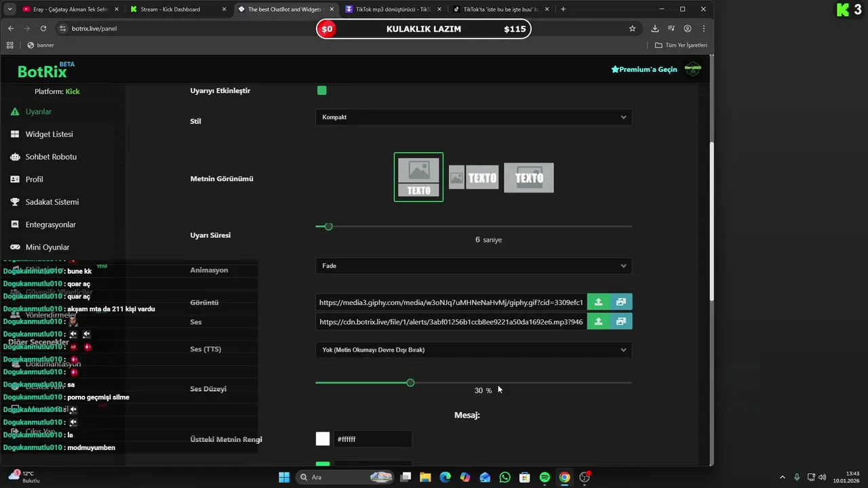
Task: Click Premium'a Geçin link
Action: (644, 69)
